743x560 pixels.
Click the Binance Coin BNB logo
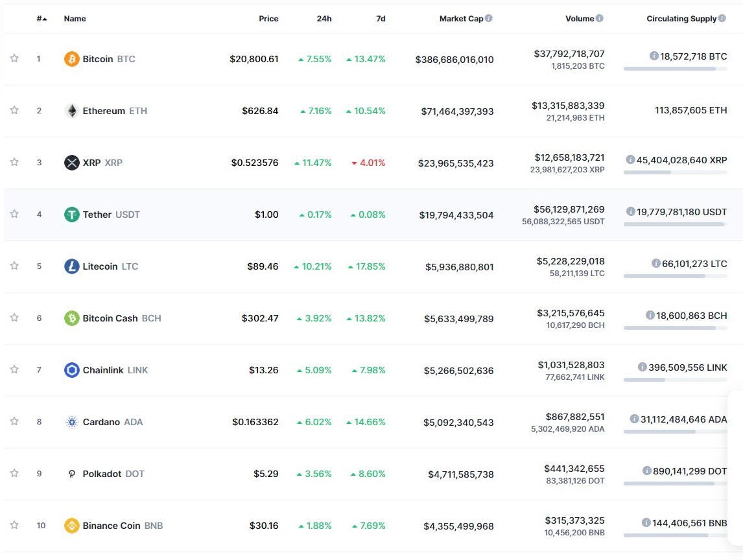[71, 525]
